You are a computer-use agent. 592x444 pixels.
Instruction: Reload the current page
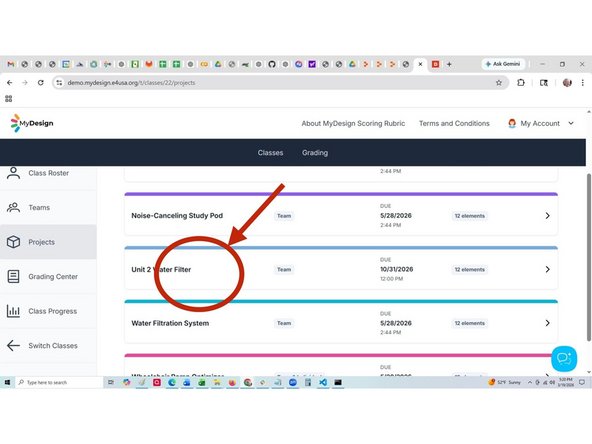40,83
